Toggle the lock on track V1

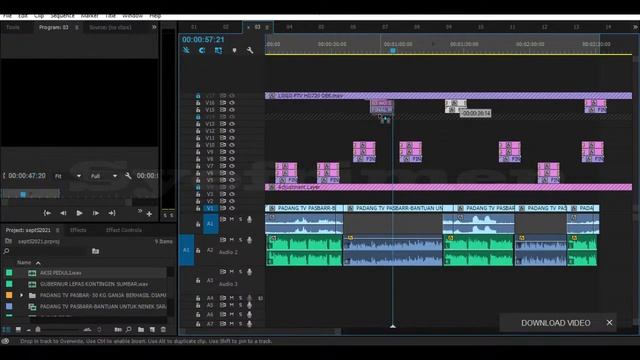pyautogui.click(x=198, y=208)
